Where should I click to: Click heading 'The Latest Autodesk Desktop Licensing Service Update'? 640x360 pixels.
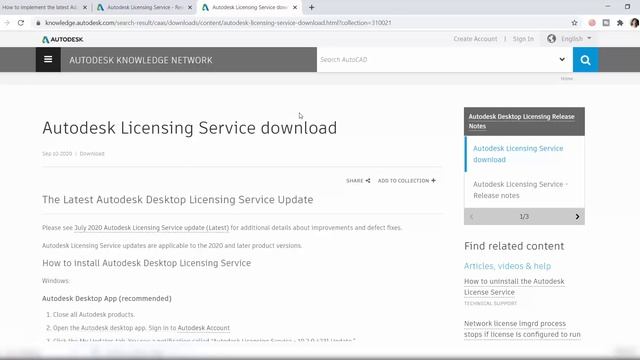pyautogui.click(x=178, y=200)
